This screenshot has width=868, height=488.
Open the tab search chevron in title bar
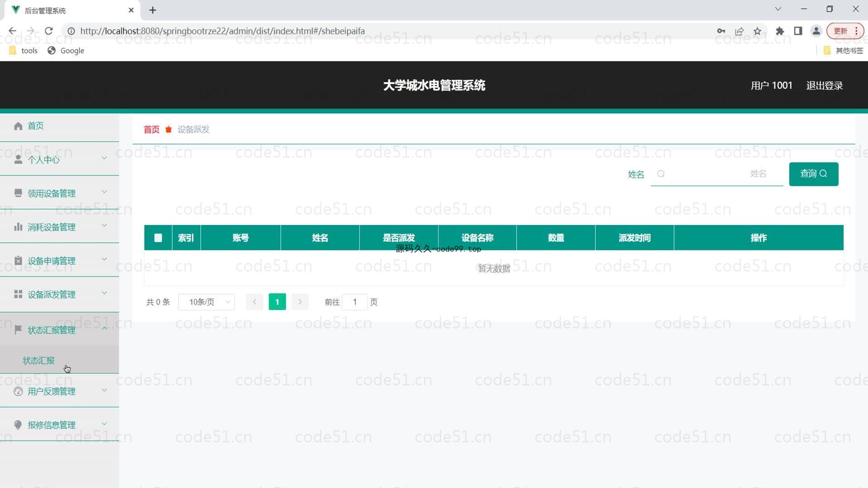pos(778,9)
